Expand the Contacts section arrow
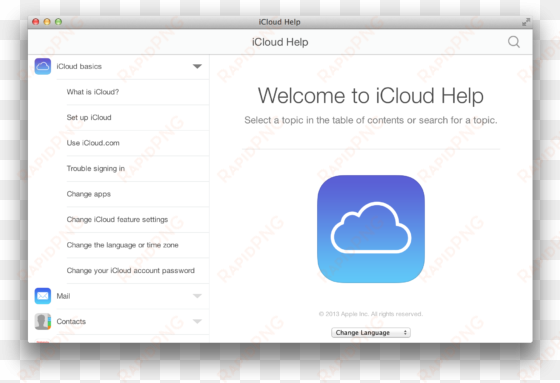This screenshot has height=383, width=560. 197,321
